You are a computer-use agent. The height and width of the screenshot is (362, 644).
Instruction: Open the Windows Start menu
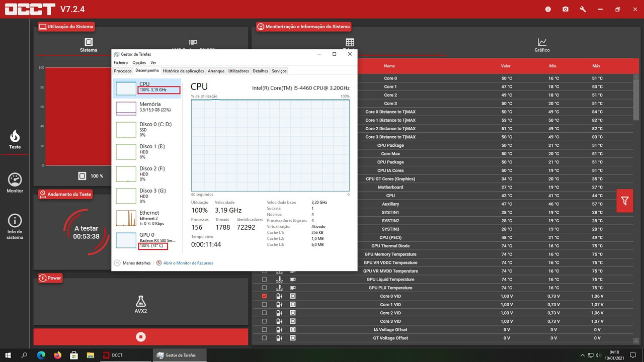(8, 355)
